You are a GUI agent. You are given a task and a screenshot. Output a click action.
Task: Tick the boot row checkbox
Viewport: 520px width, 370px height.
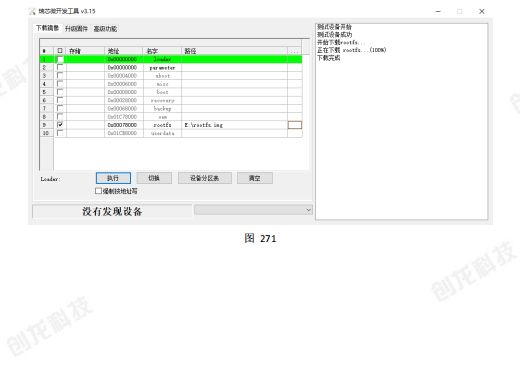pyautogui.click(x=60, y=92)
